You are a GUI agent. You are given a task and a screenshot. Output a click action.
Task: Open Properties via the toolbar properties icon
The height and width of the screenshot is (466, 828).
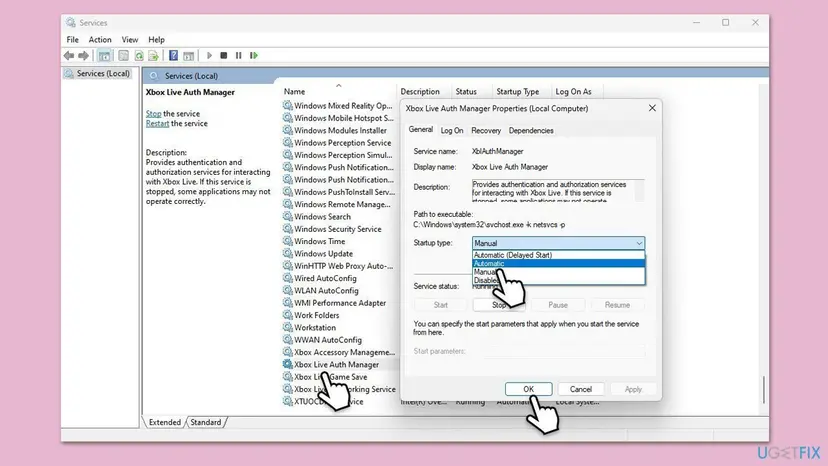[x=123, y=55]
